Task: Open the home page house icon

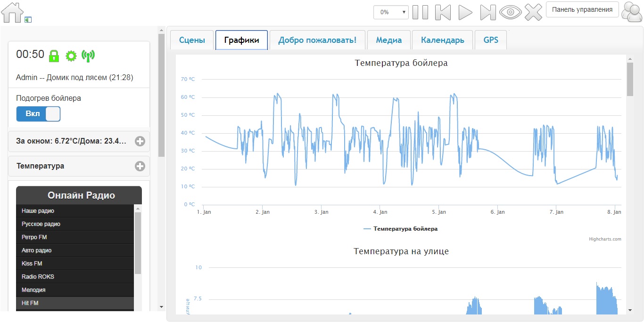Action: (13, 13)
